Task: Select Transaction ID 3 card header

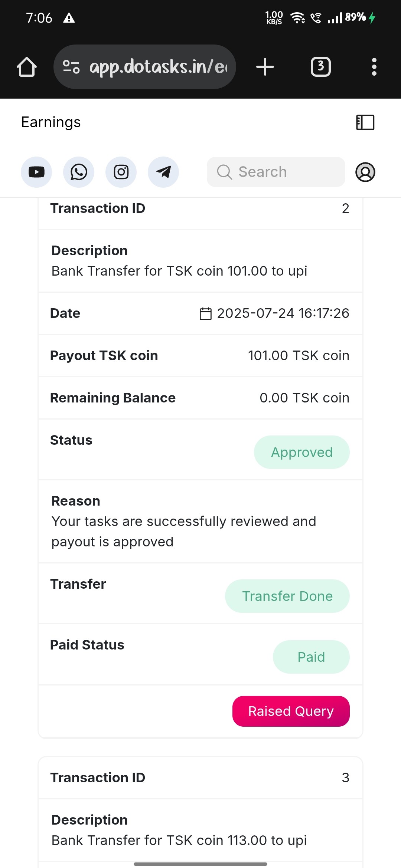Action: click(200, 777)
